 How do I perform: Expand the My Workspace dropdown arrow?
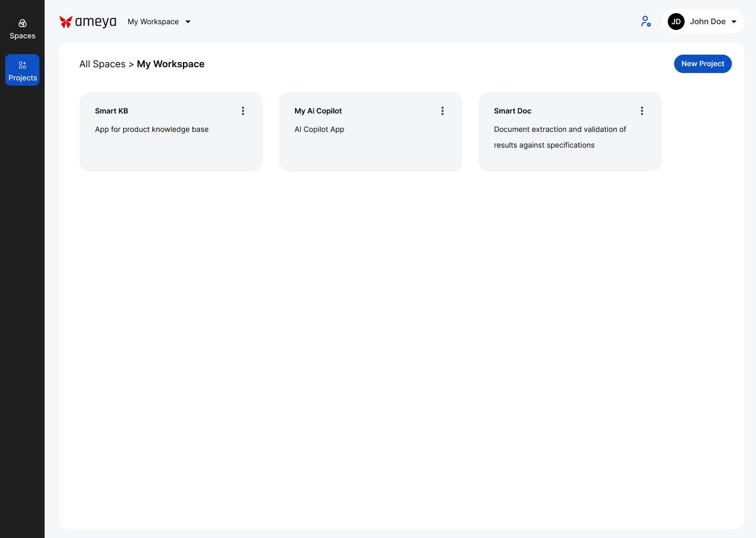[x=188, y=22]
